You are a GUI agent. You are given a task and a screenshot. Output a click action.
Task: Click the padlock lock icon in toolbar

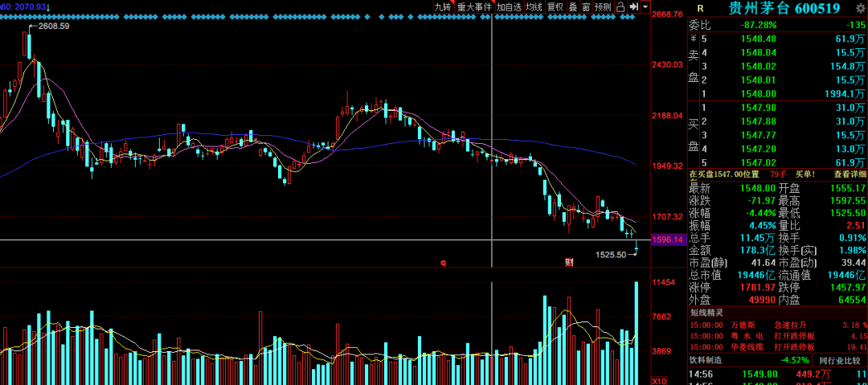[621, 6]
